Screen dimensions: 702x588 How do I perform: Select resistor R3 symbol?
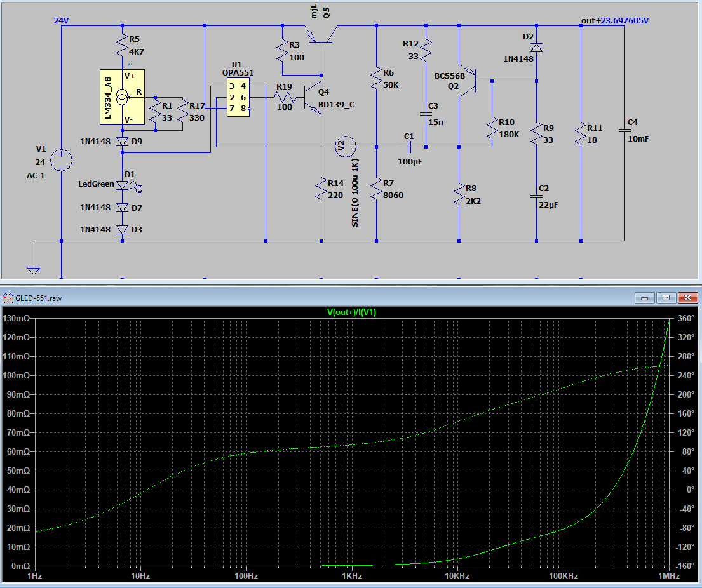coord(283,51)
